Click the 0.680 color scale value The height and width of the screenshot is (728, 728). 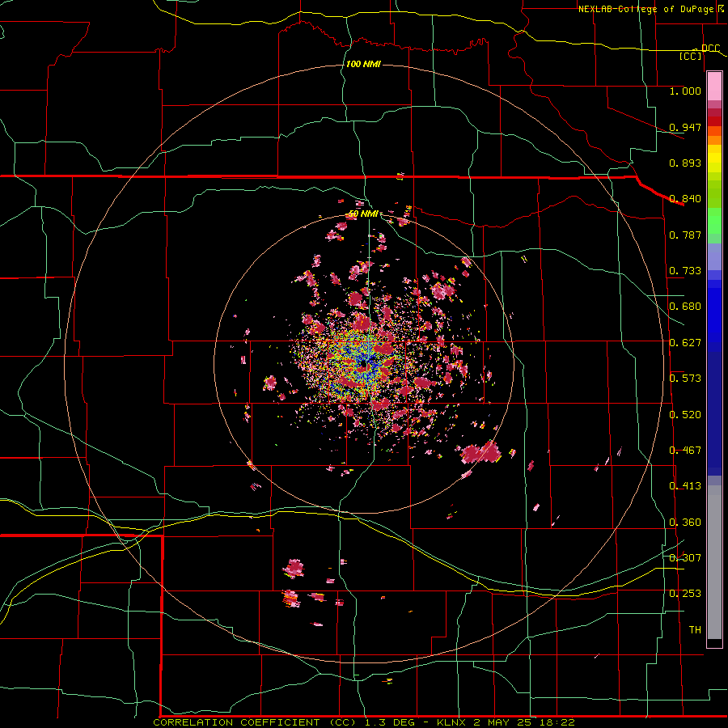click(685, 307)
